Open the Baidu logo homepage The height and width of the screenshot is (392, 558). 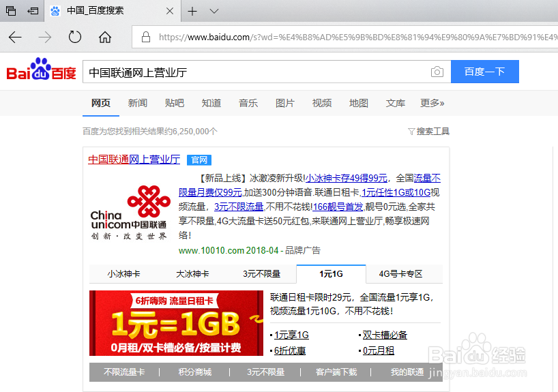pos(42,69)
